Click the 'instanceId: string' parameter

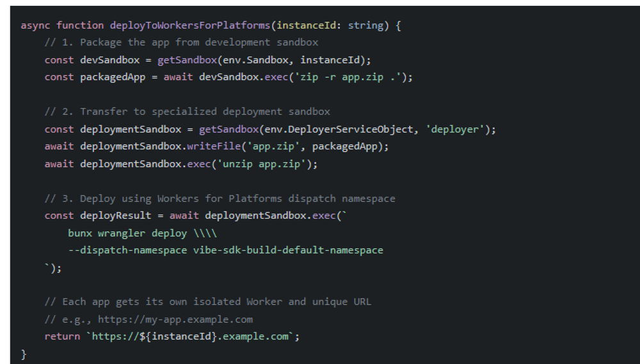330,26
